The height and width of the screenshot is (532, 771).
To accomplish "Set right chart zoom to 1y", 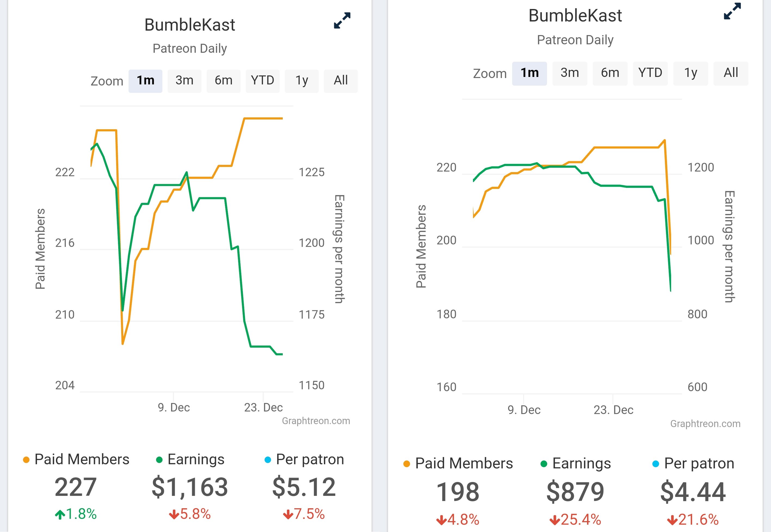I will (x=690, y=73).
